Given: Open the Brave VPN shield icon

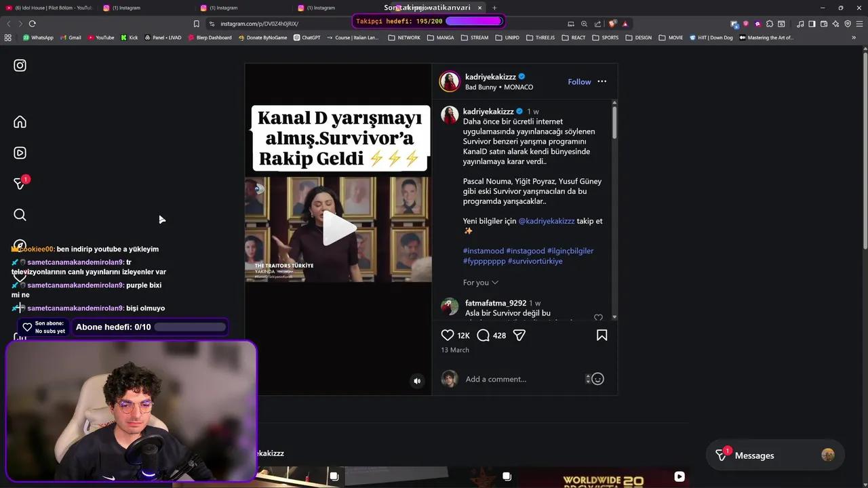Looking at the screenshot, I should [848, 24].
